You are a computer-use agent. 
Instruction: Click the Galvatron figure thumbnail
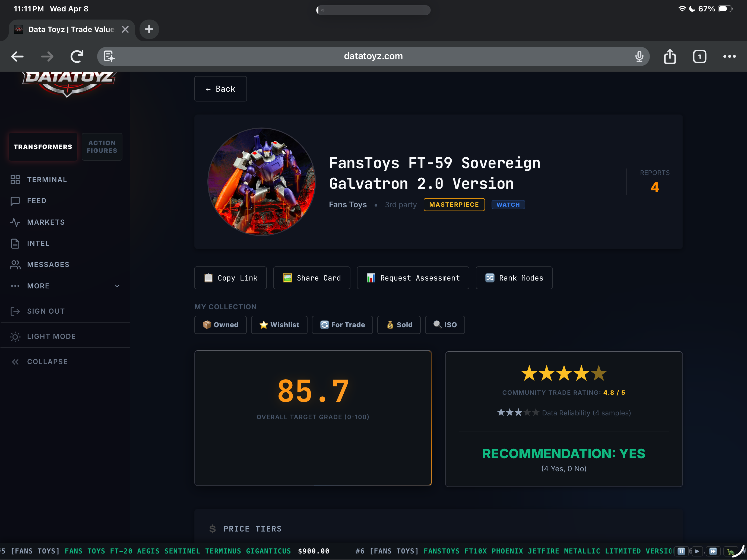pos(262,182)
